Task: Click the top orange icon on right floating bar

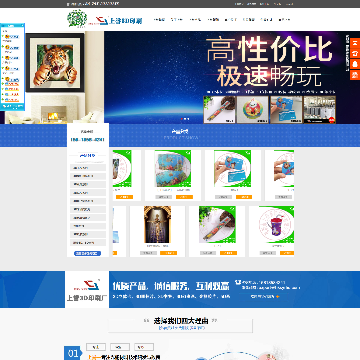Action: click(x=355, y=44)
